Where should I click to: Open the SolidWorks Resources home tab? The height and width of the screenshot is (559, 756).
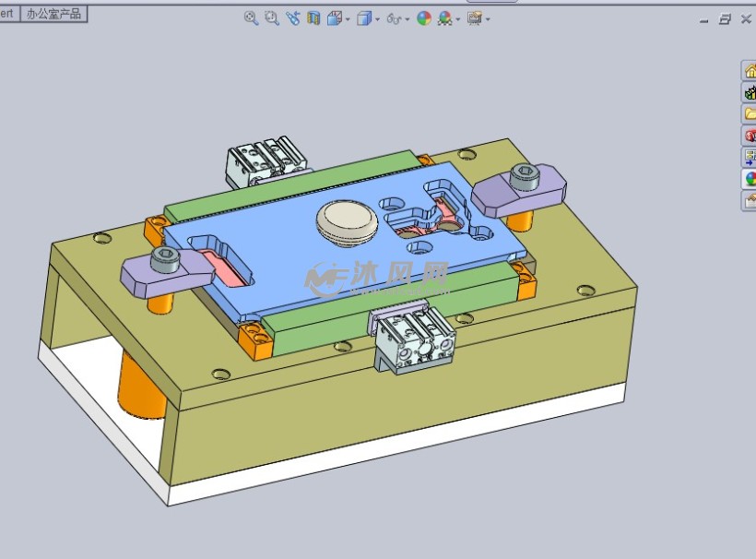tap(749, 71)
